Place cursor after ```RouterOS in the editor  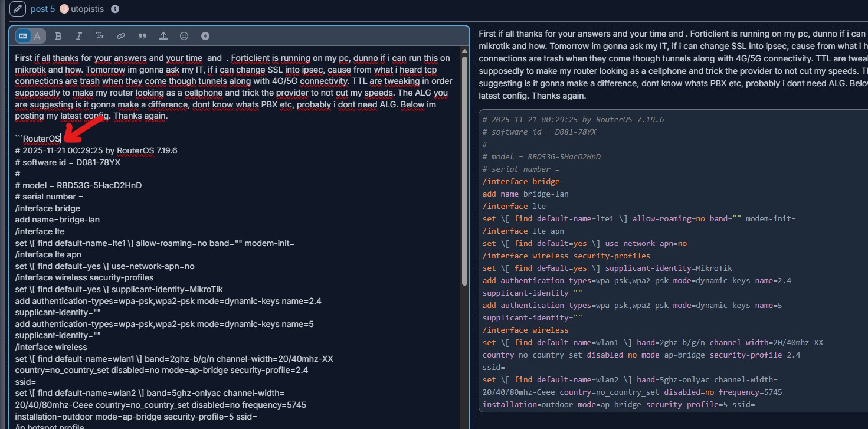(61, 139)
